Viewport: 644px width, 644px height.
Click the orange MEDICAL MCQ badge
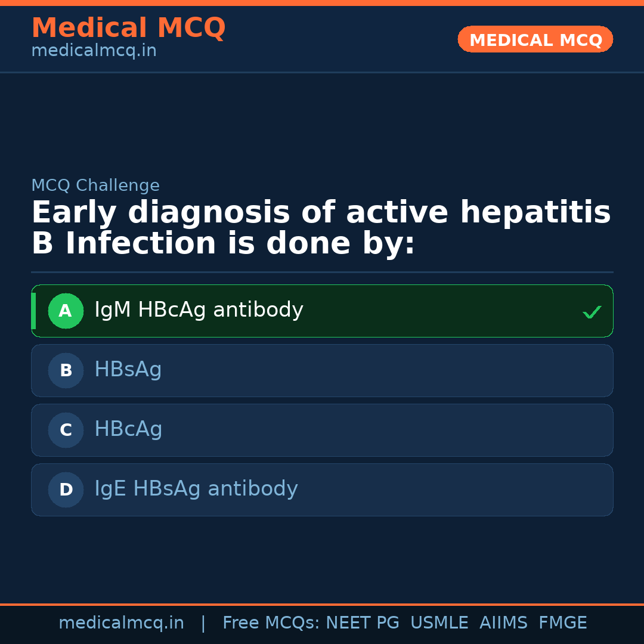coord(535,40)
